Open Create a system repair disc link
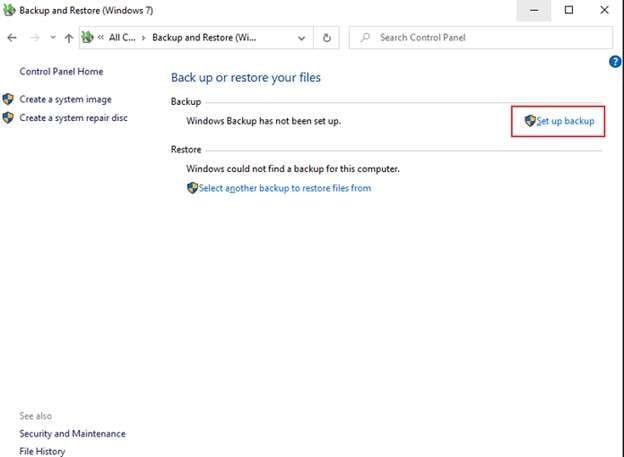The height and width of the screenshot is (457, 624). (x=73, y=118)
